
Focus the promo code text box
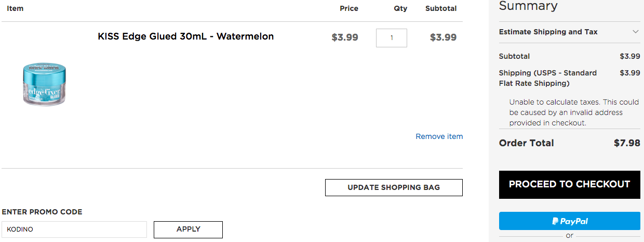click(74, 230)
